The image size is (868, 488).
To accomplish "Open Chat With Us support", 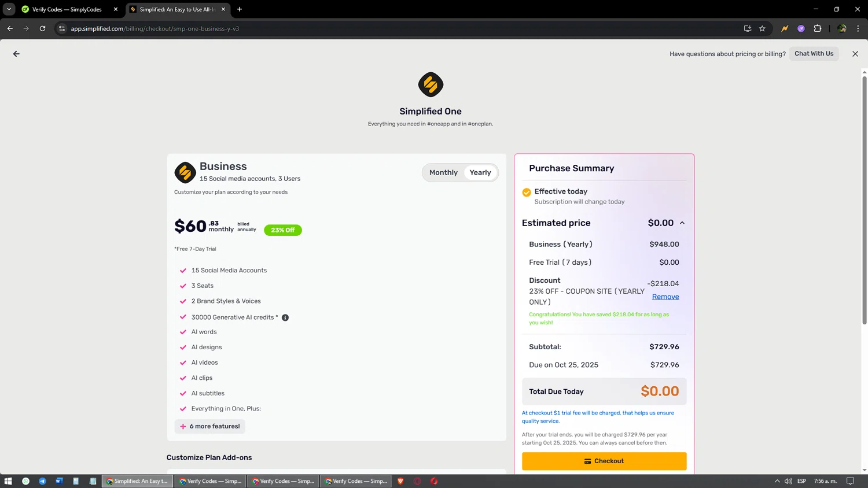I will pos(814,54).
